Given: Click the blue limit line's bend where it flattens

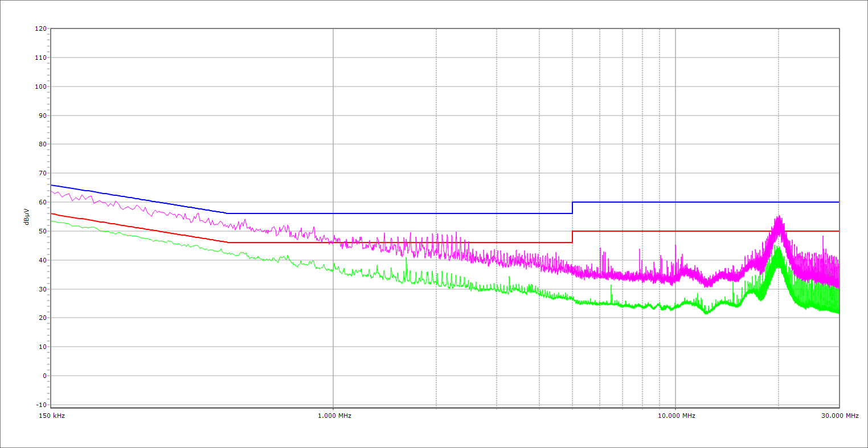Looking at the screenshot, I should coord(227,213).
